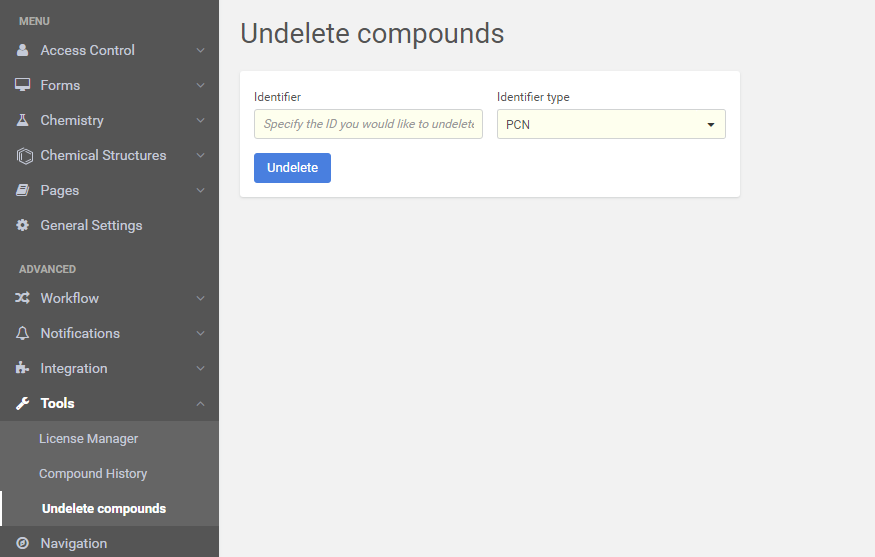Expand the Workflow section chevron

click(x=200, y=298)
